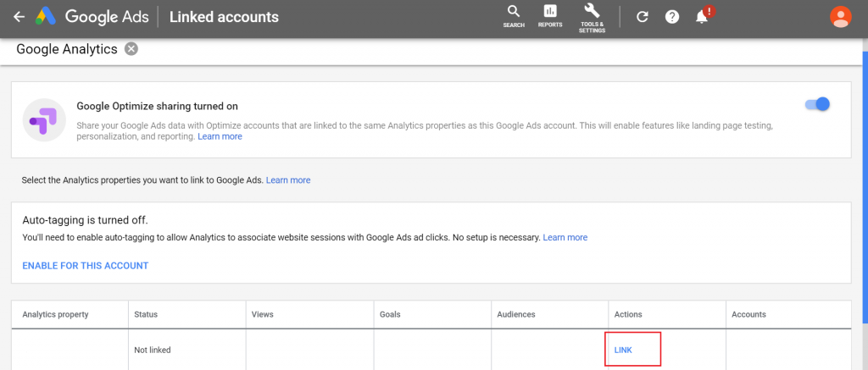Screen dimensions: 868x370
Task: Open the Search tool
Action: click(514, 17)
